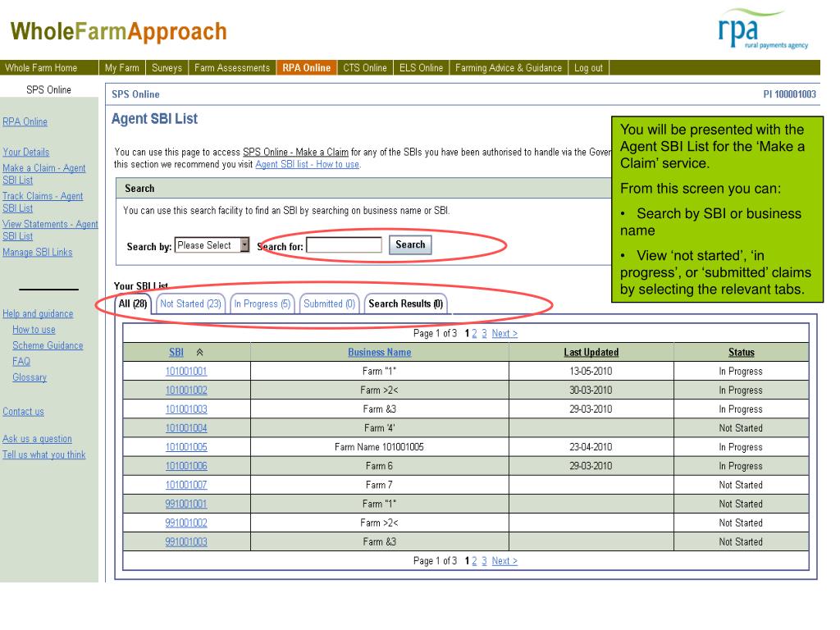The width and height of the screenshot is (840, 630).
Task: Open SBI 101001002 link
Action: pyautogui.click(x=186, y=390)
